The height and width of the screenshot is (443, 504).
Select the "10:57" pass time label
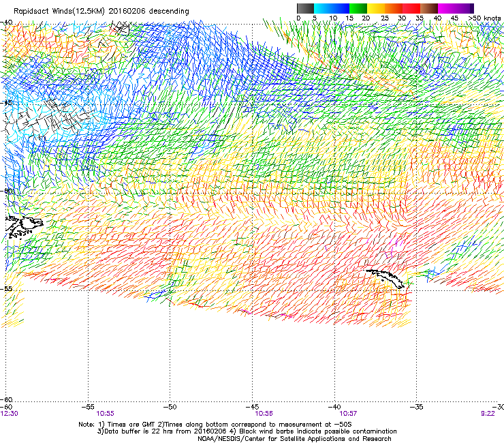[348, 414]
